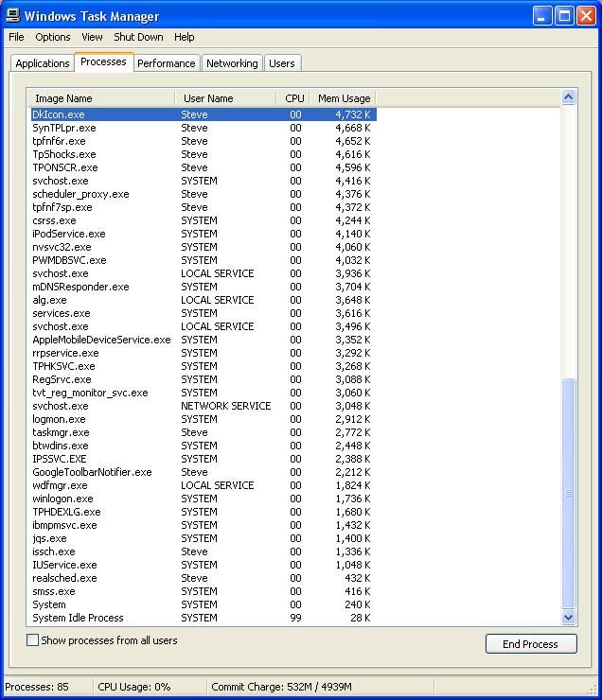Go to the Users tab
The image size is (602, 700).
tap(282, 63)
